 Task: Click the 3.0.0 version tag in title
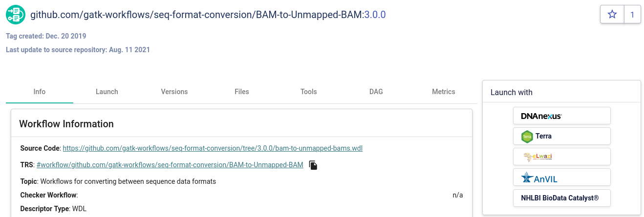point(375,15)
